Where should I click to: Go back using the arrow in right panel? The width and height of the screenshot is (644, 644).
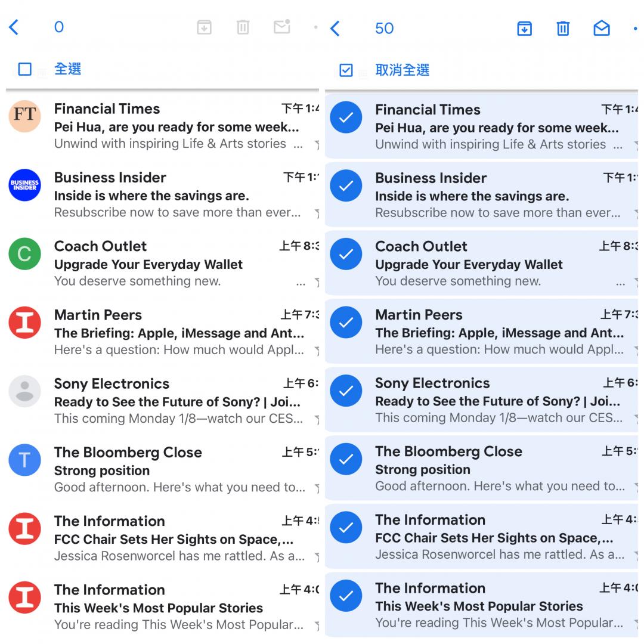[x=335, y=29]
